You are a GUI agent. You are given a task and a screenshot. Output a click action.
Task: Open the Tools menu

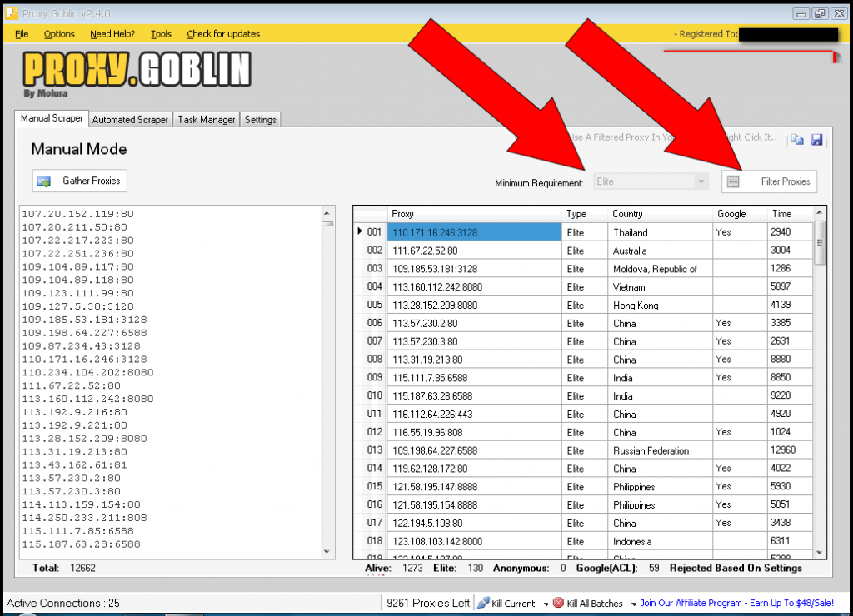pyautogui.click(x=161, y=33)
